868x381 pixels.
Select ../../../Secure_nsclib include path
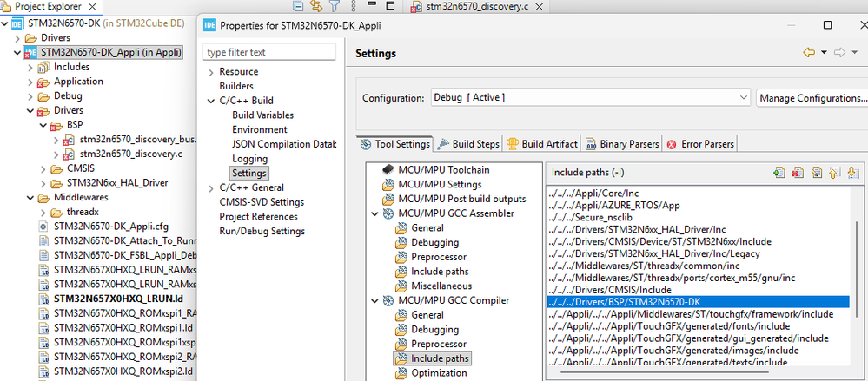(x=698, y=217)
